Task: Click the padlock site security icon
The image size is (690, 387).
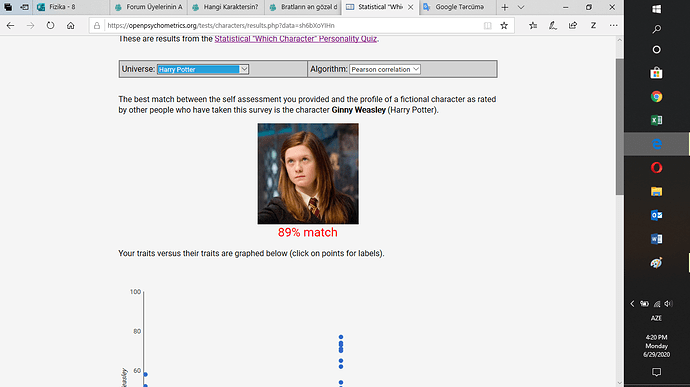Action: (97, 26)
